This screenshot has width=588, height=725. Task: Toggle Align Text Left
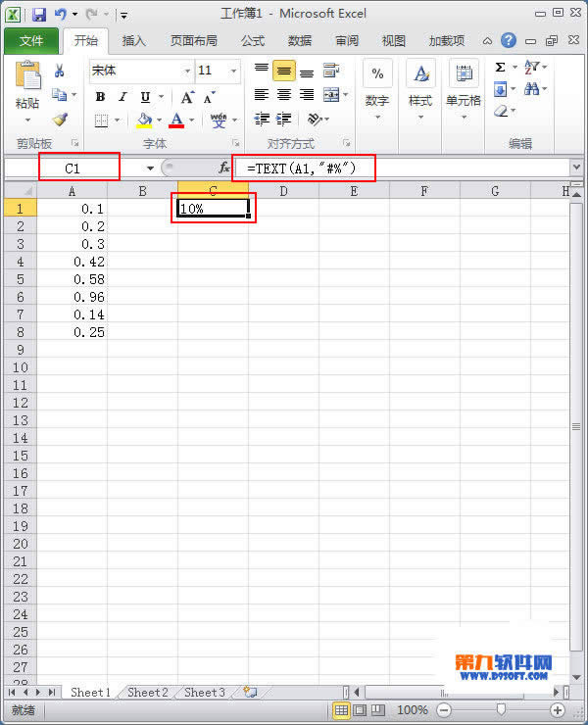(262, 95)
